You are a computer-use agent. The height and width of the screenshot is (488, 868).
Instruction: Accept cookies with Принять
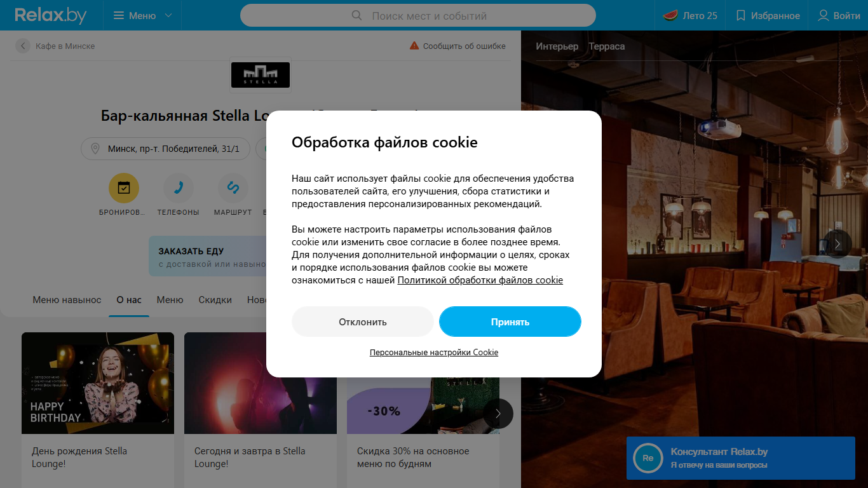[510, 322]
